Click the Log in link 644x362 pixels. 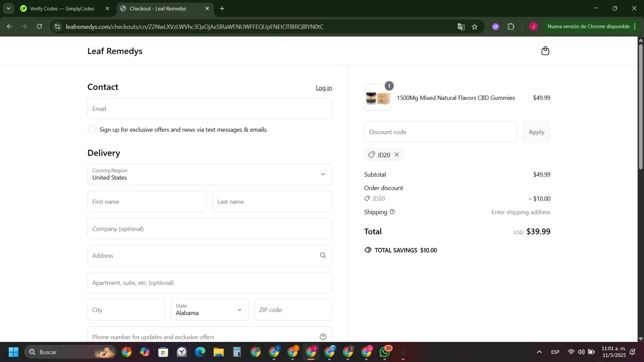(x=324, y=87)
